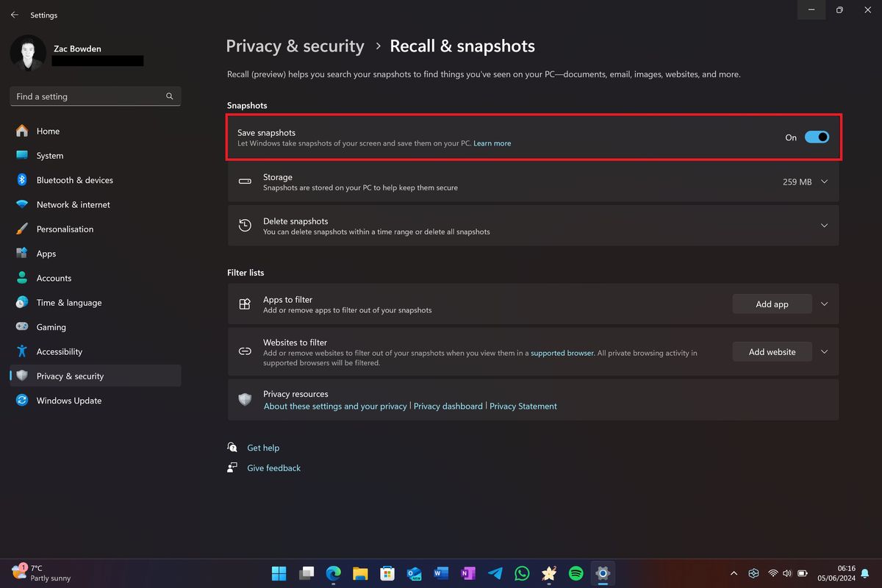The image size is (882, 588).
Task: Open the Home settings page icon
Action: (x=22, y=131)
